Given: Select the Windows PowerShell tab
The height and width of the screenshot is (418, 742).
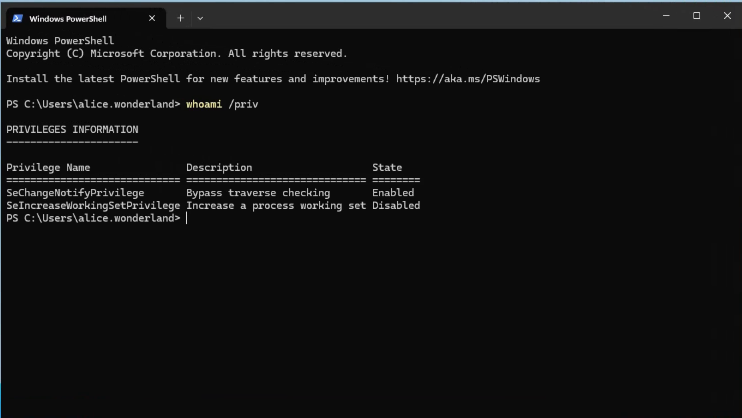Looking at the screenshot, I should [75, 18].
